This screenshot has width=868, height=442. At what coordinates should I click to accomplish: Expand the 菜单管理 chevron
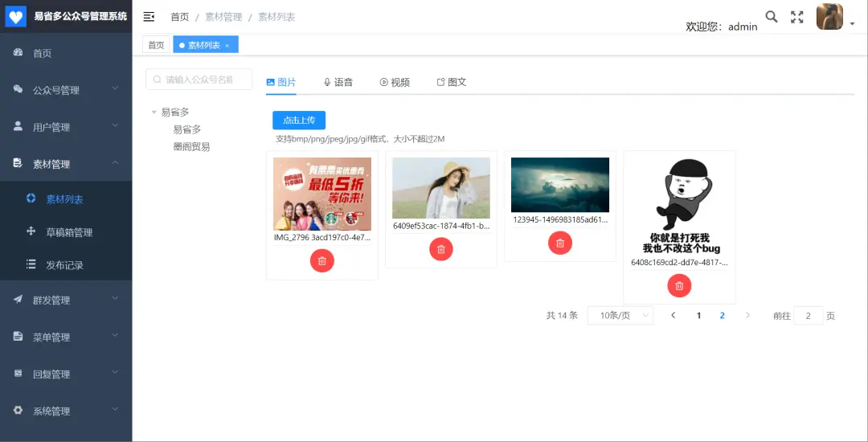[x=115, y=336]
